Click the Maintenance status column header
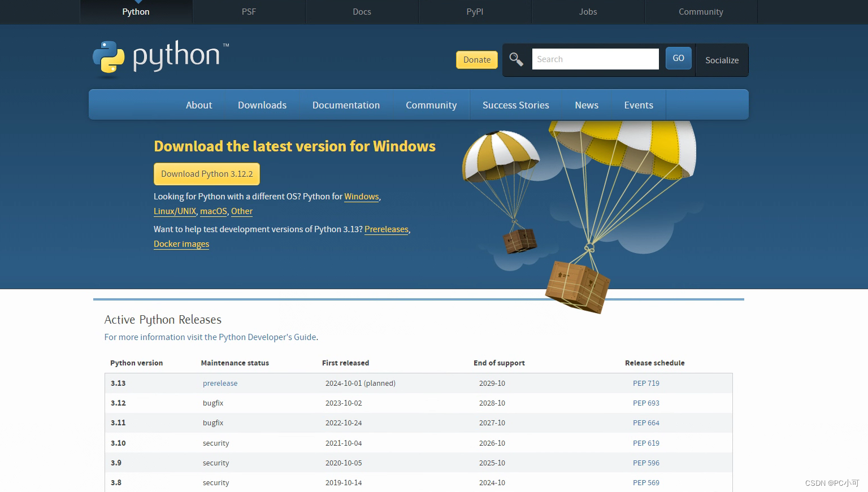Image resolution: width=868 pixels, height=492 pixels. (235, 363)
